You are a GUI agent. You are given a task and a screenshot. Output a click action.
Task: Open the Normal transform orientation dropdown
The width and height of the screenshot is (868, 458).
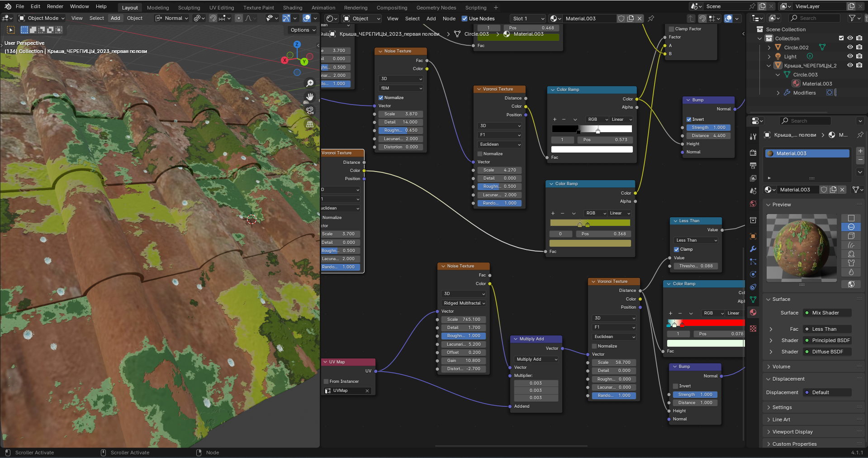tap(172, 18)
